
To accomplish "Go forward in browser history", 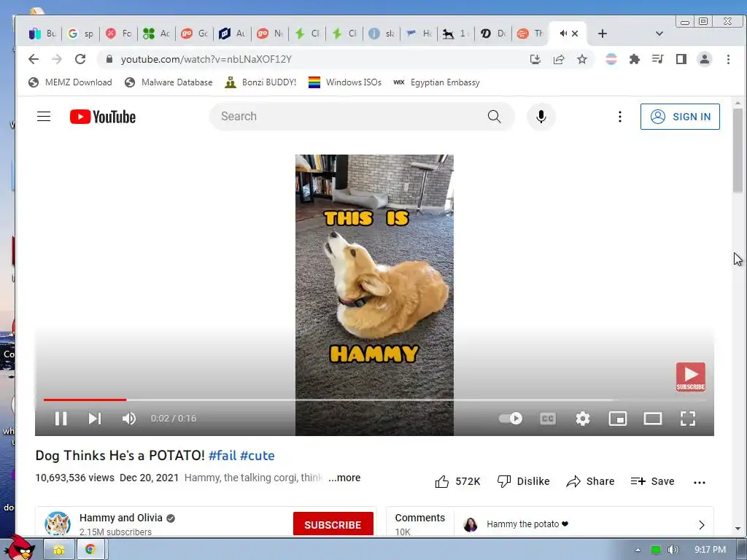I will [x=57, y=59].
